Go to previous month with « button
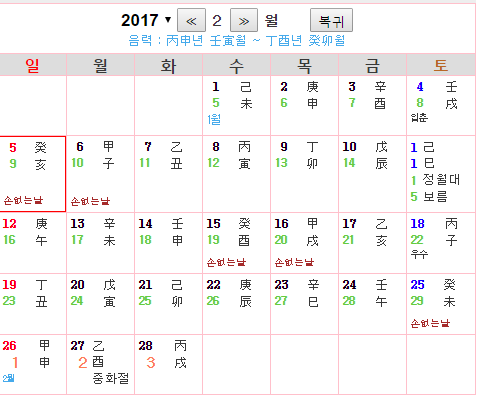This screenshot has width=480, height=400. pos(191,21)
